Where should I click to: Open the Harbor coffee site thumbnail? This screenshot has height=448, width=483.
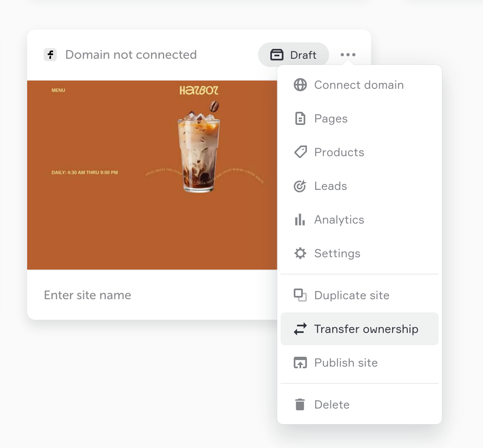click(x=152, y=175)
